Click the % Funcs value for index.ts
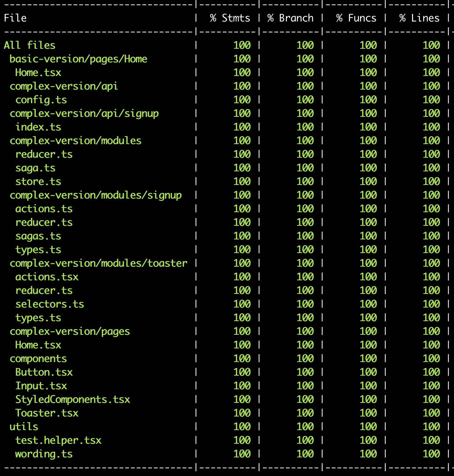 point(368,127)
